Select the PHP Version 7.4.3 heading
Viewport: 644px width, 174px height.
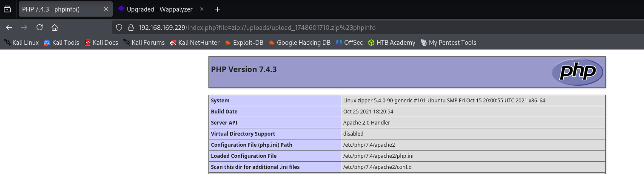tap(244, 69)
